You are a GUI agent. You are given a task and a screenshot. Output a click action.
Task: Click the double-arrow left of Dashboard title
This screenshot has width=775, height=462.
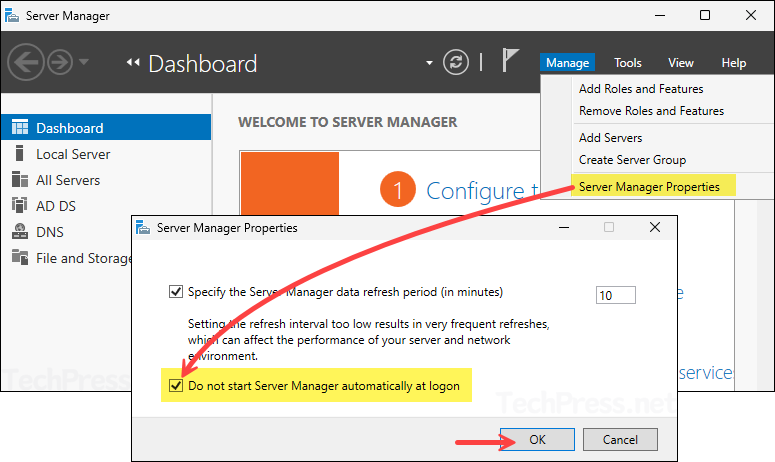(133, 62)
